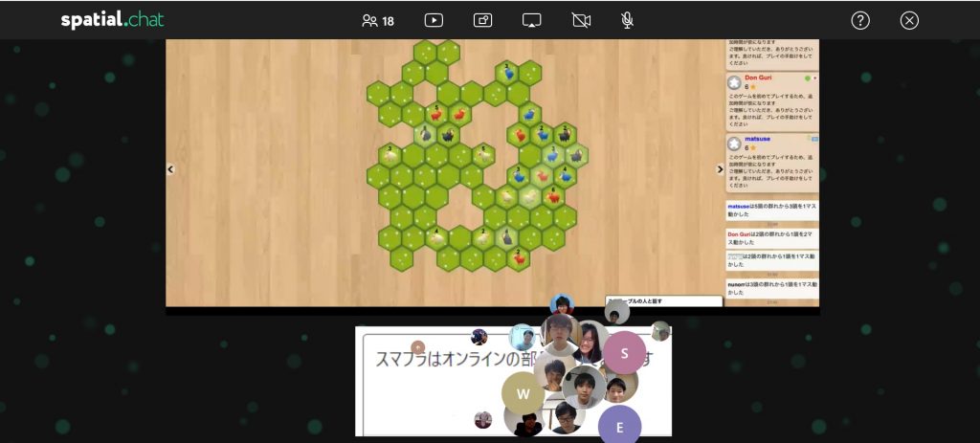Toggle the microphone icon
Image resolution: width=980 pixels, height=443 pixels.
click(628, 21)
